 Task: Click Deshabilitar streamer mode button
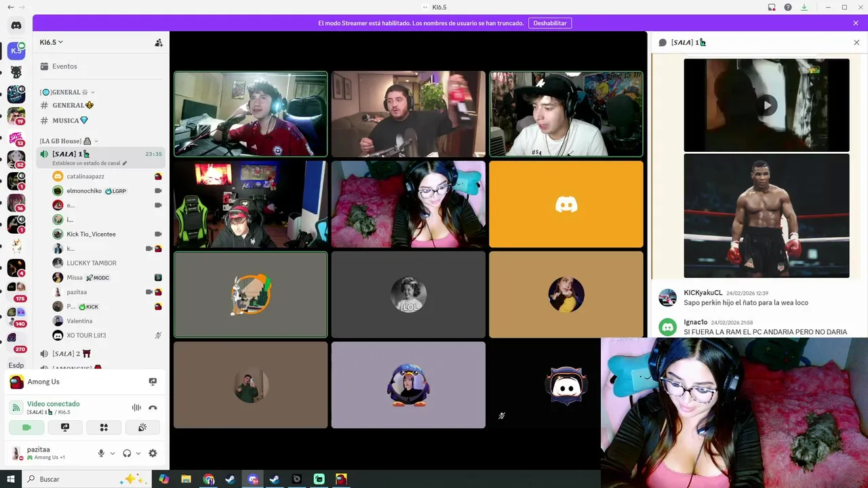click(x=550, y=23)
